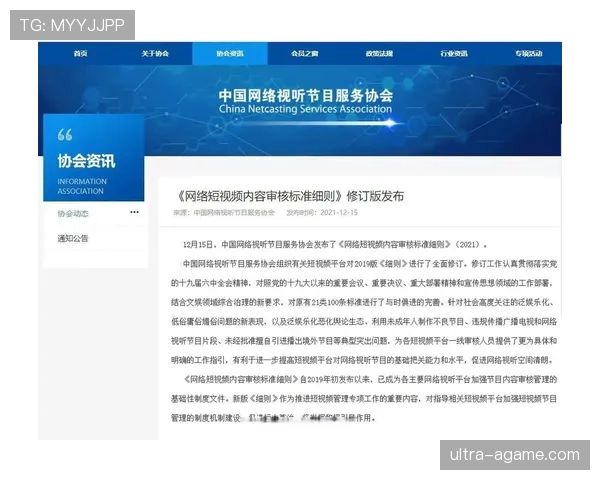
Task: Open the 首页 navigation tab
Action: click(80, 54)
